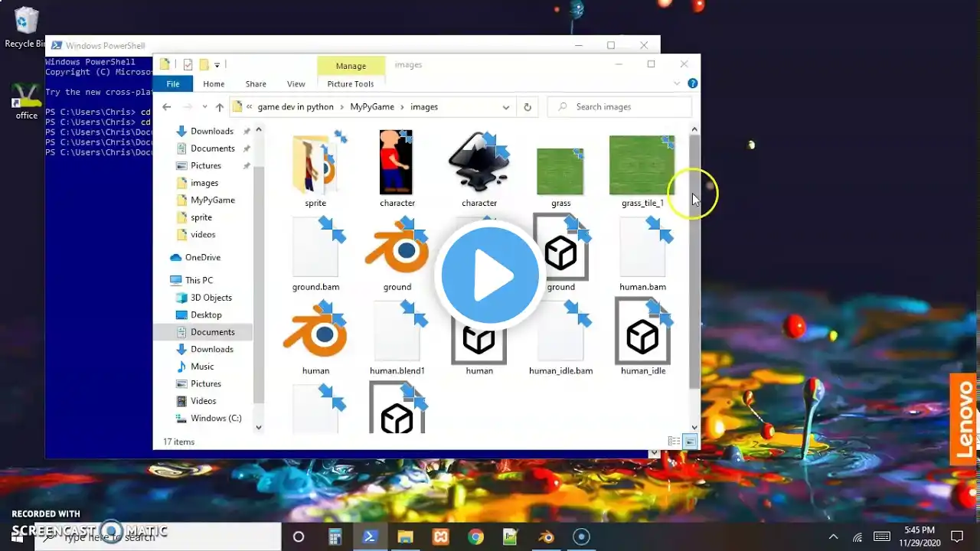
Task: Select the character image with red shirt
Action: pos(397,170)
